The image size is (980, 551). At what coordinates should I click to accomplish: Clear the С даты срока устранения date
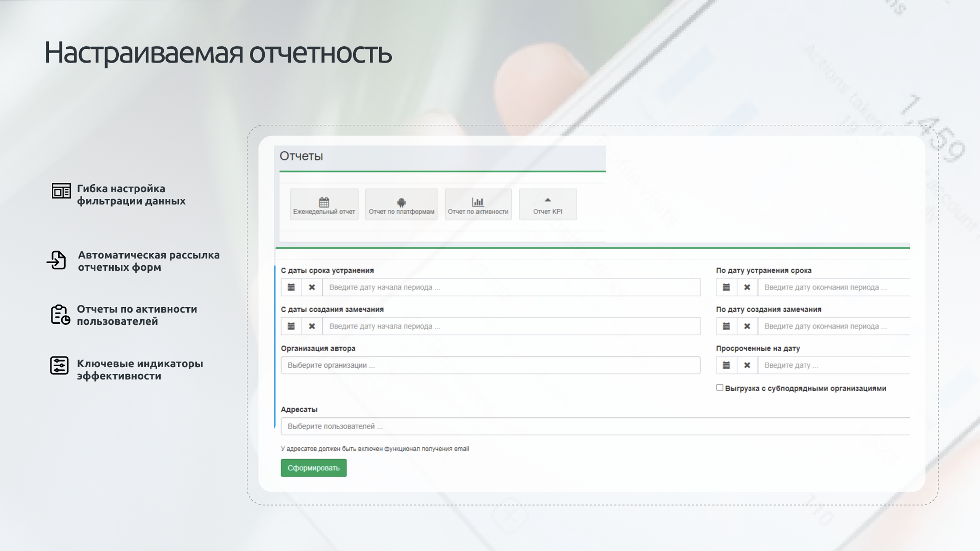312,287
